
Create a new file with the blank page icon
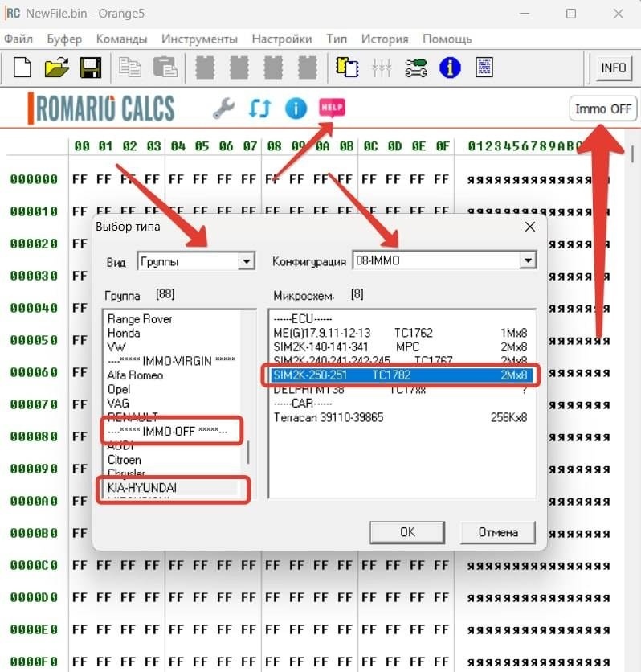click(22, 68)
